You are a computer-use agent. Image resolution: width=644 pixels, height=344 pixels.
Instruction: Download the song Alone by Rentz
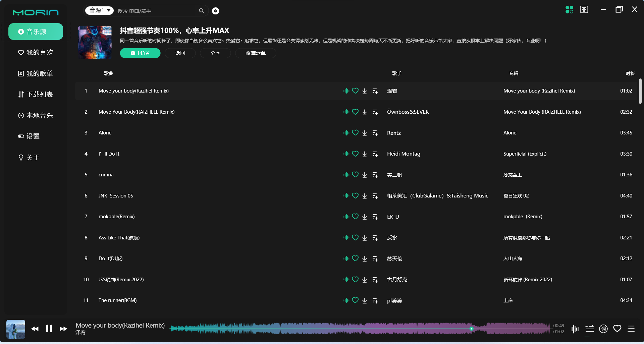(x=365, y=133)
